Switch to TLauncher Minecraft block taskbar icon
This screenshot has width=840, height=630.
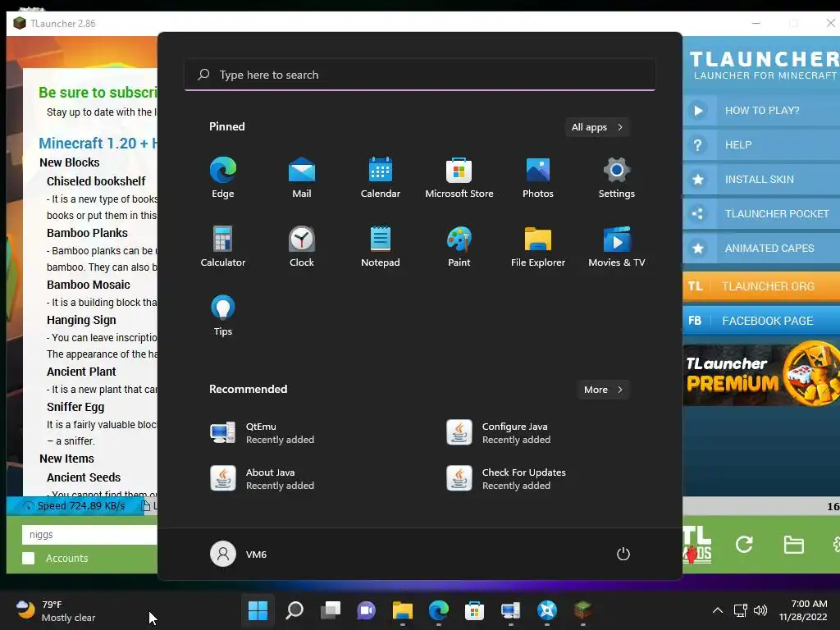point(583,610)
